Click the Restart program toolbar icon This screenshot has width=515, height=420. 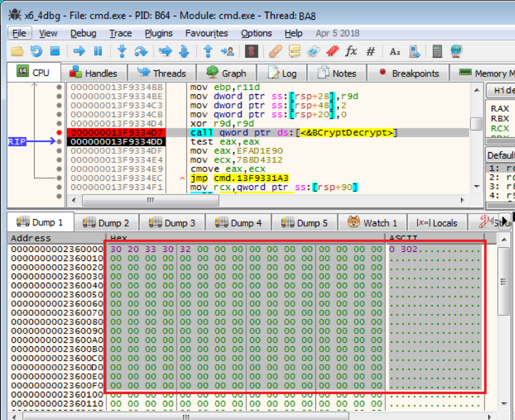pyautogui.click(x=36, y=52)
